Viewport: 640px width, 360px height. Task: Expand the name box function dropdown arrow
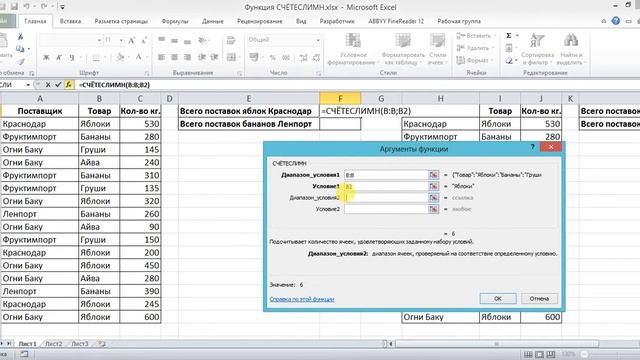28,85
